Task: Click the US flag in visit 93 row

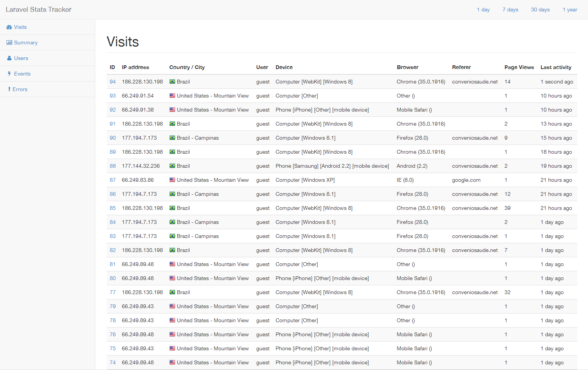Action: click(x=172, y=96)
